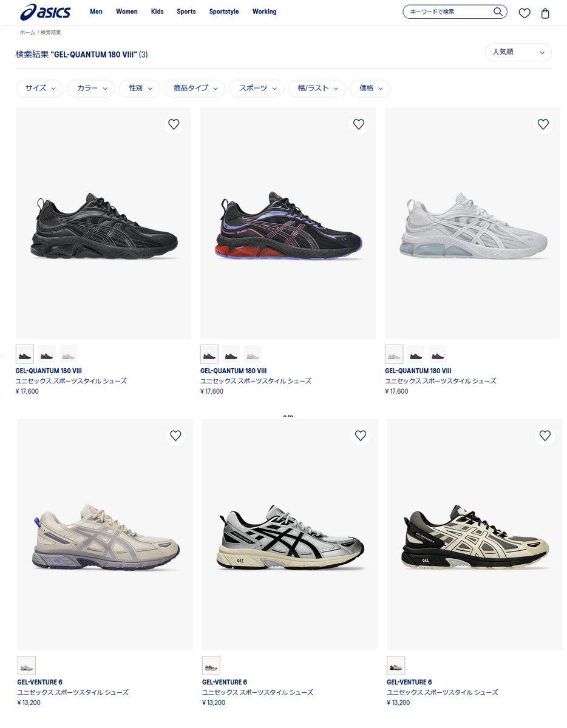Go to ホーム breadcrumb link
The width and height of the screenshot is (567, 728).
[x=27, y=33]
